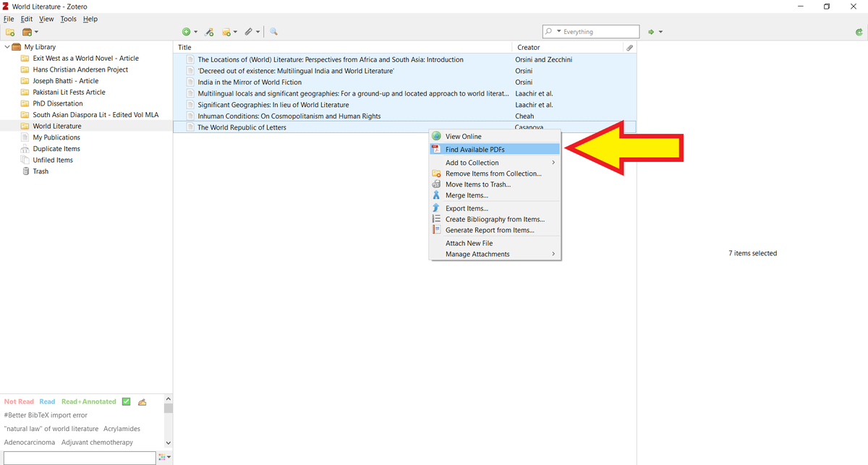This screenshot has width=868, height=465.
Task: Open the green New Item dropdown
Action: point(190,32)
